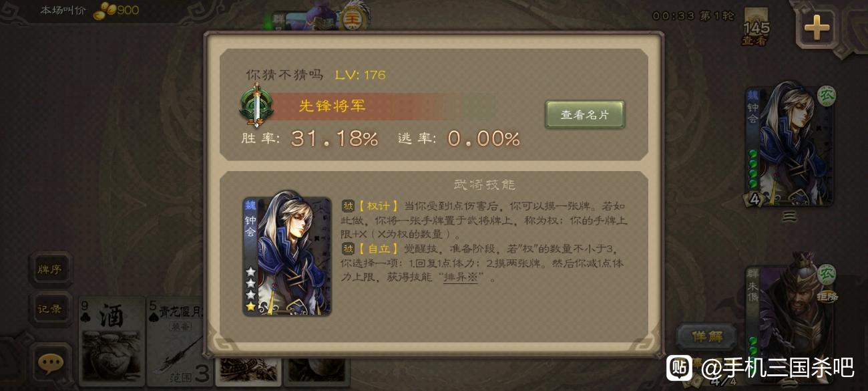Click the 排异 skill link

point(461,278)
